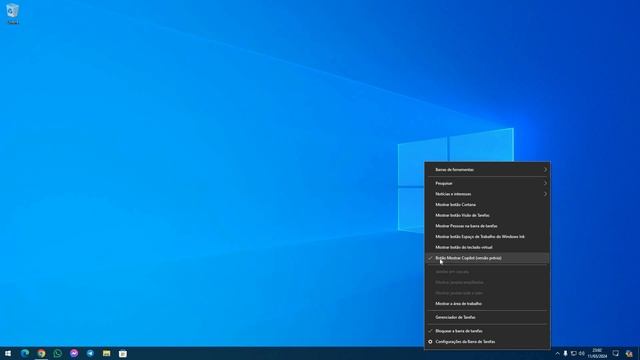Image resolution: width=640 pixels, height=360 pixels.
Task: Open the taskbar clock and date
Action: click(597, 353)
